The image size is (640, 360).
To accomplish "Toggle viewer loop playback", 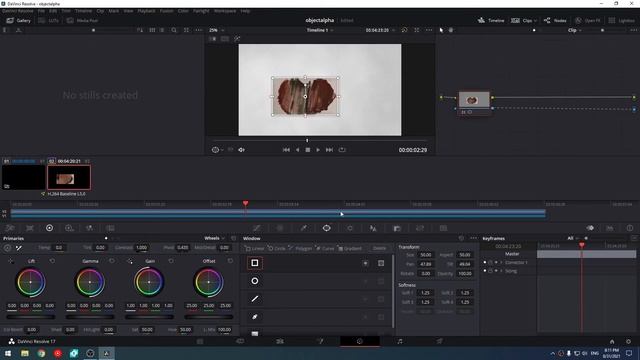I will pyautogui.click(x=342, y=150).
